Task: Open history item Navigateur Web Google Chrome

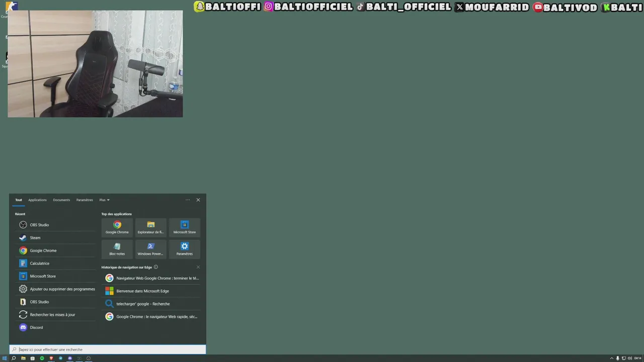Action: [151, 278]
